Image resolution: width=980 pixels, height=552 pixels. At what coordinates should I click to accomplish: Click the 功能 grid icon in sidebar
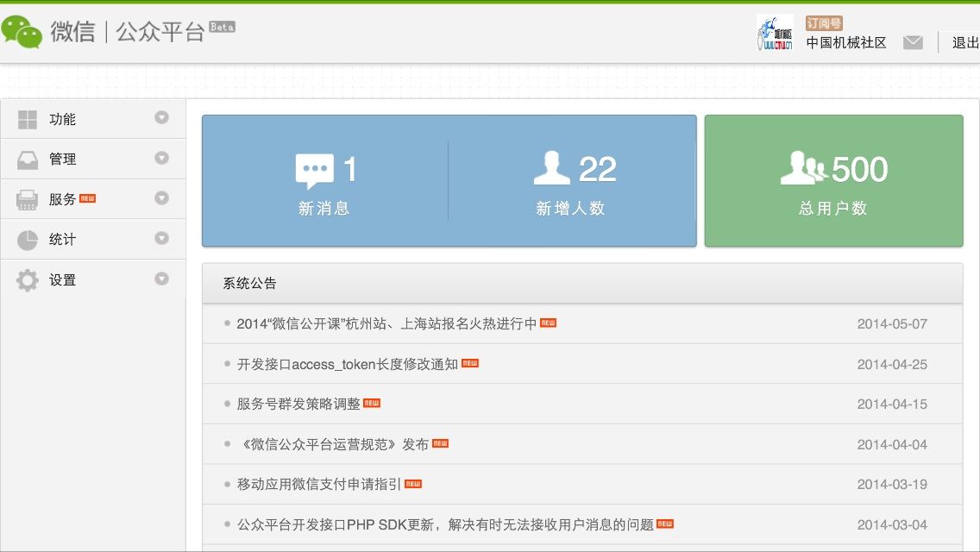pyautogui.click(x=28, y=119)
